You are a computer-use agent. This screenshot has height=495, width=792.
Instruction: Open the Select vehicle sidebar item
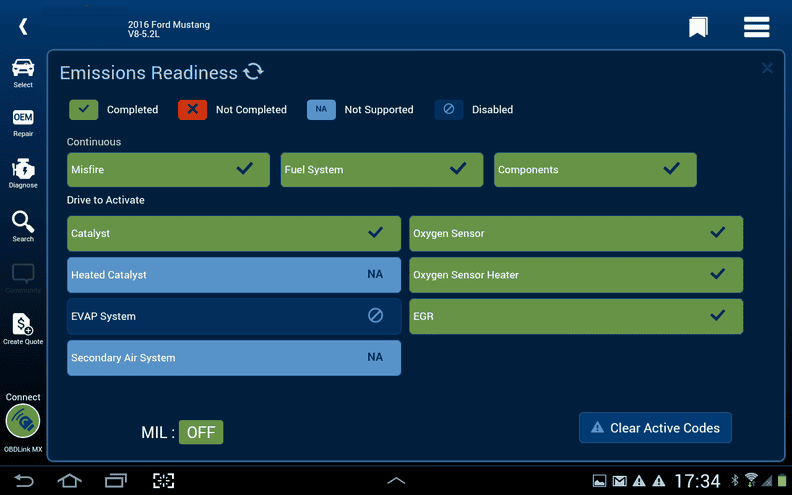tap(23, 73)
